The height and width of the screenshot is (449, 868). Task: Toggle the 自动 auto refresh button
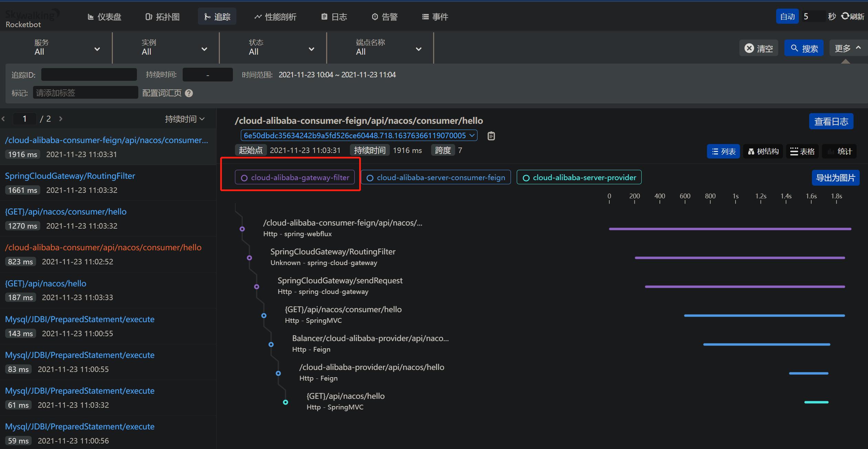787,17
